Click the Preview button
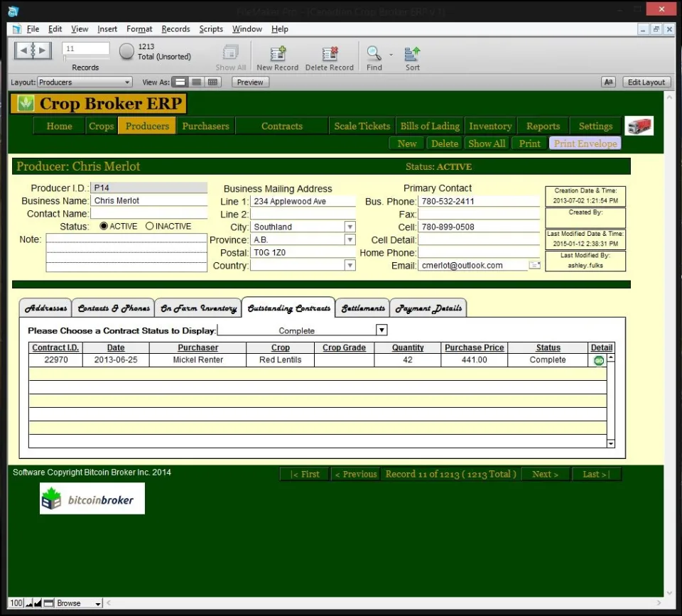 250,82
